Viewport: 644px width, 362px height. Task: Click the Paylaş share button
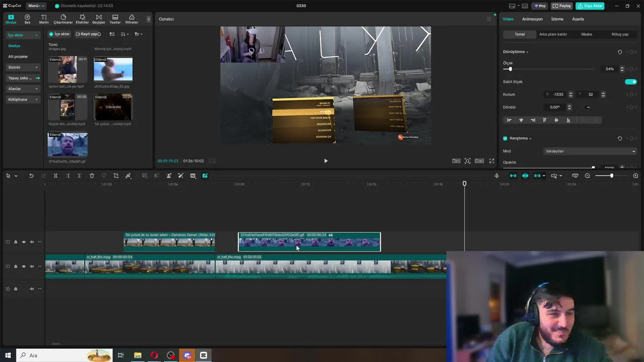(x=562, y=6)
